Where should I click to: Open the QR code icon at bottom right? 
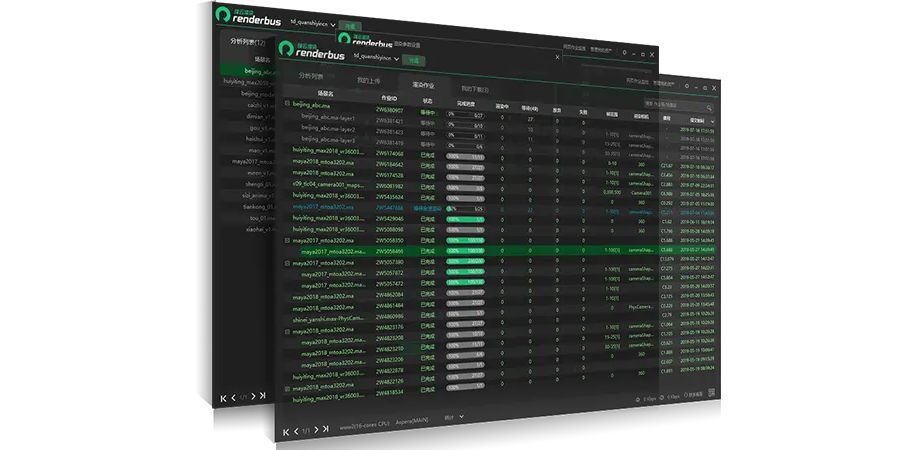click(711, 395)
